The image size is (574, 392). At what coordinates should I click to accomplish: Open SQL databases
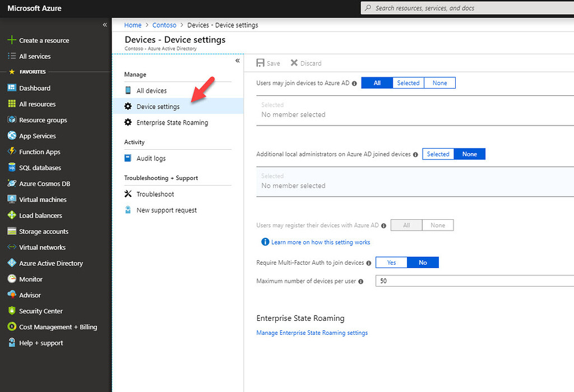click(36, 167)
